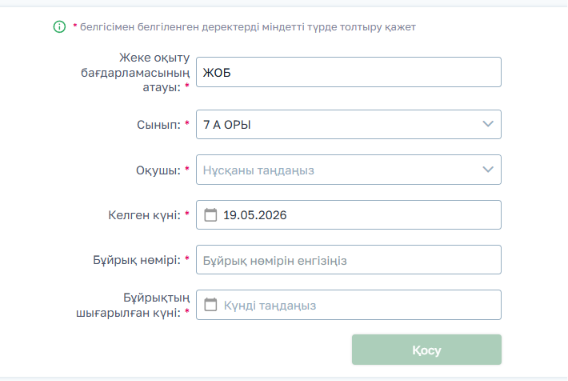Click the Күнді таңдаңыз date placeholder
Viewport: 568px width, 381px height.
point(270,306)
